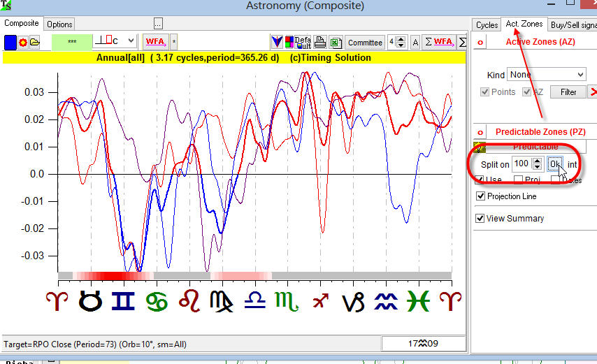Click the blue color swatch in toolbar
The height and width of the screenshot is (364, 597).
(10, 42)
